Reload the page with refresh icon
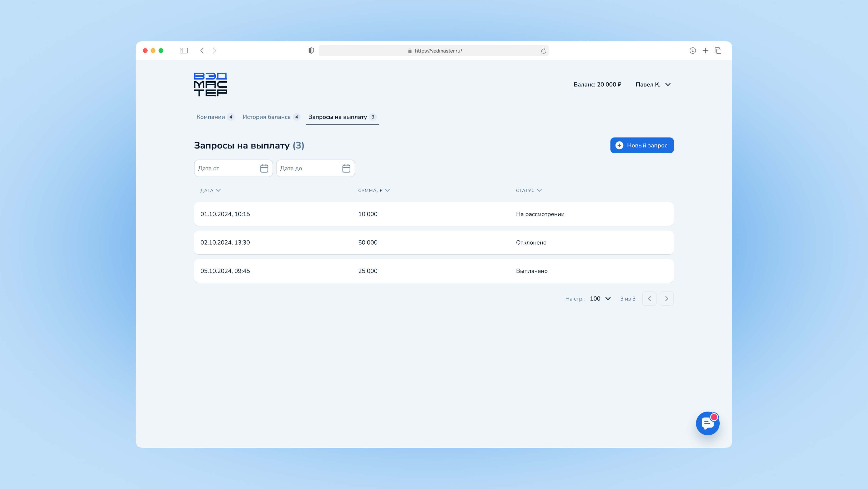 543,51
